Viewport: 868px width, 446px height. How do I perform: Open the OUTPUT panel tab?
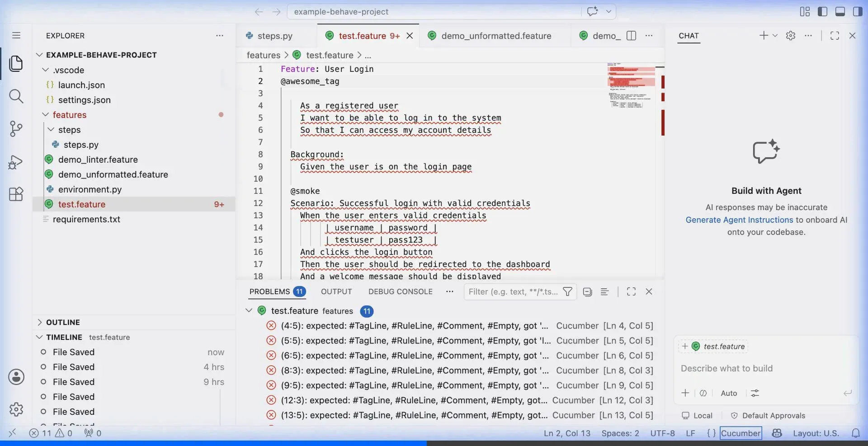pos(336,292)
